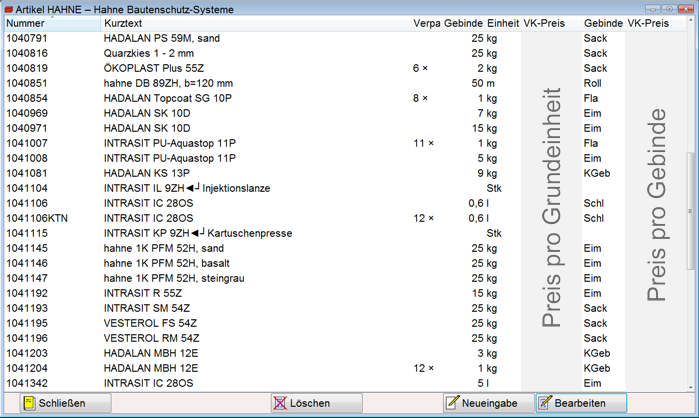
Task: Select hahne 1K PFM 52H, basalt
Action: (x=345, y=263)
